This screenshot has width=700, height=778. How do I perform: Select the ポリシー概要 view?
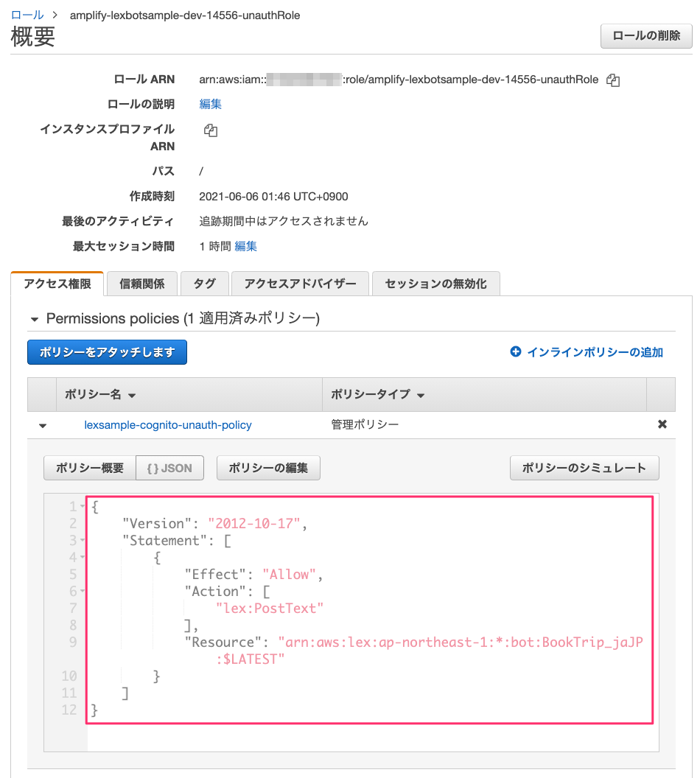89,467
